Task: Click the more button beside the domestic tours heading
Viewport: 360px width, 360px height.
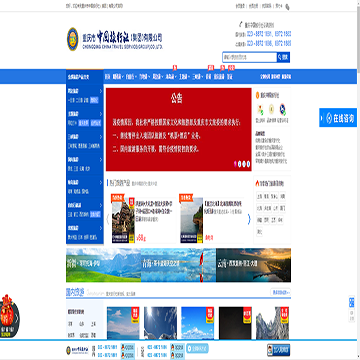Action: (280, 292)
